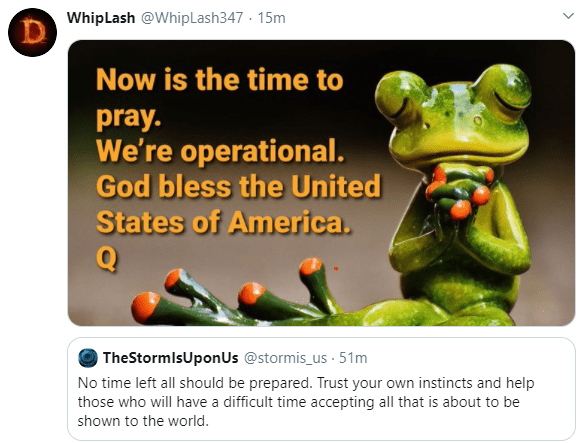Click the TheStormIsUponUs round avatar icon
Viewport: 581px width, 443px height.
tap(88, 358)
